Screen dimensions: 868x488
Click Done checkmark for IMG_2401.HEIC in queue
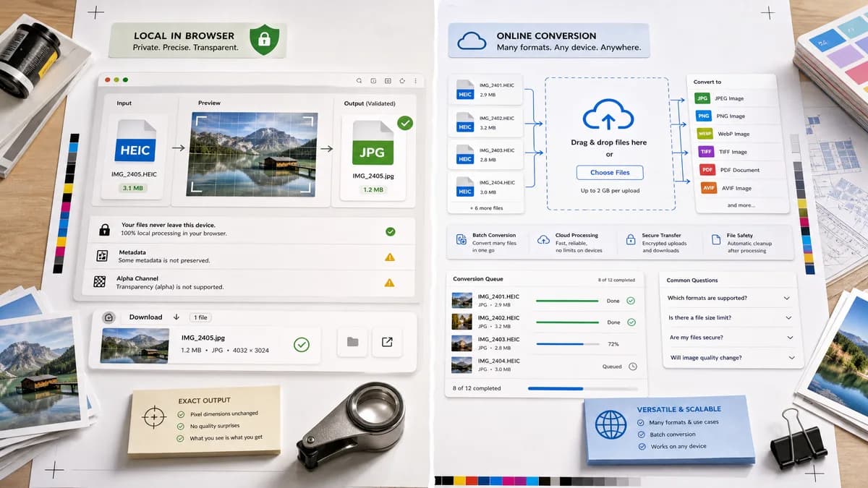631,301
